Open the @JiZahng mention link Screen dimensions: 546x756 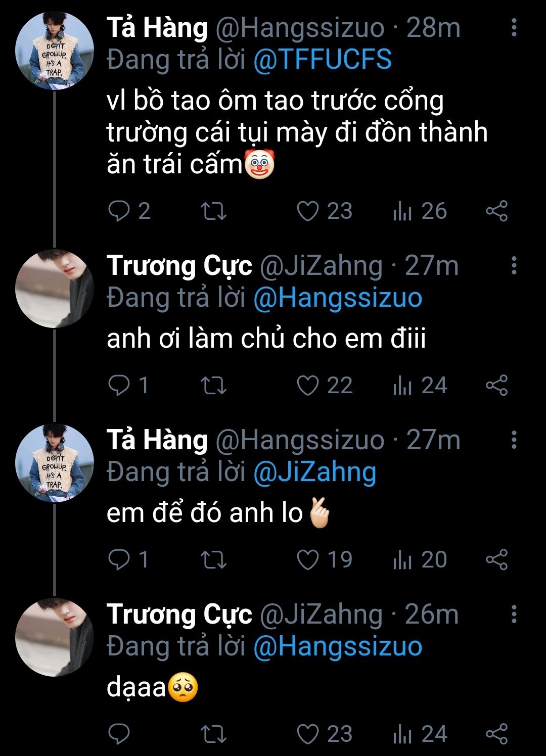click(x=315, y=472)
